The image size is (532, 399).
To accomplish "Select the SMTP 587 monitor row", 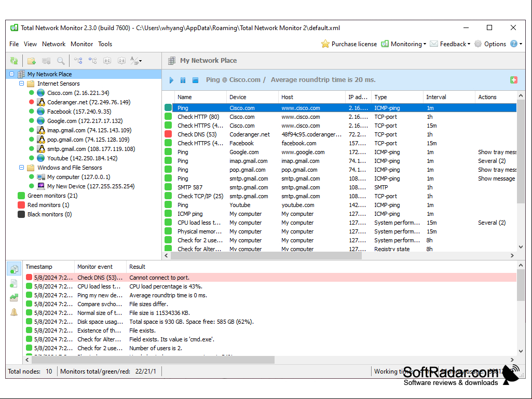I will point(340,187).
